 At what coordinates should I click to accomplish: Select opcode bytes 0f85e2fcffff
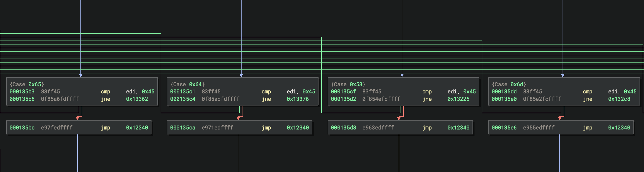542,99
